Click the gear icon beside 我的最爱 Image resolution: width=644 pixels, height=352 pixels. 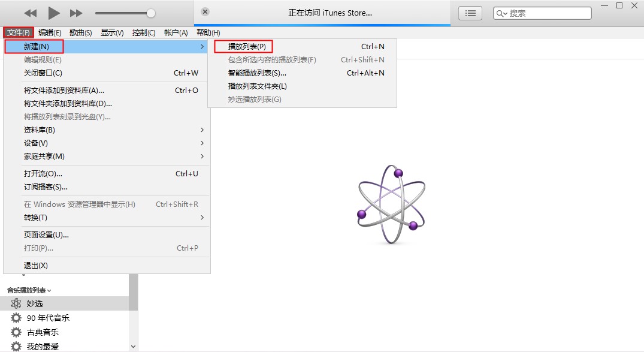tap(16, 346)
